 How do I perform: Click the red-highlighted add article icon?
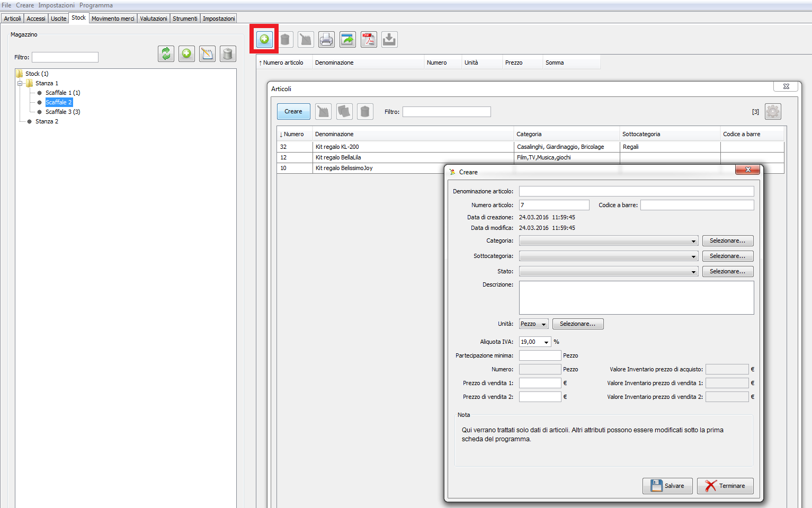click(264, 39)
